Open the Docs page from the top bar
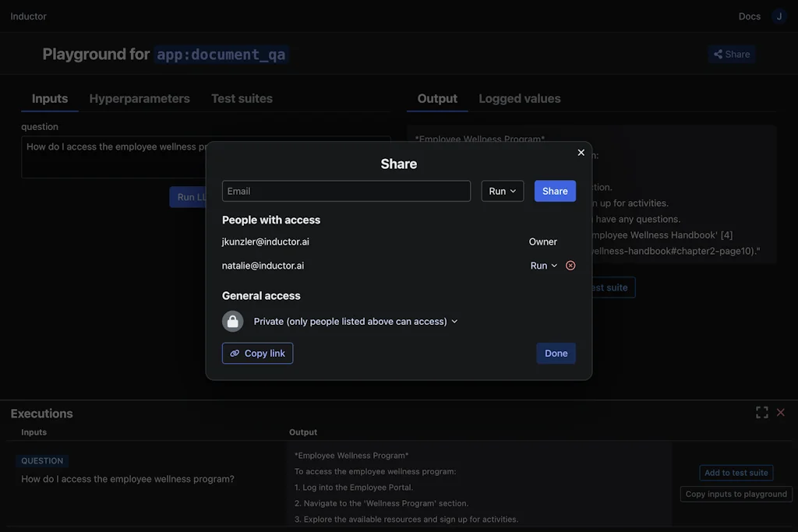 [x=749, y=16]
